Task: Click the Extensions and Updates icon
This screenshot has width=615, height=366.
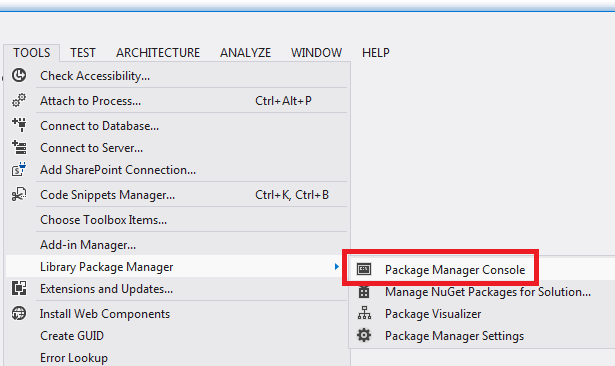Action: coord(19,288)
